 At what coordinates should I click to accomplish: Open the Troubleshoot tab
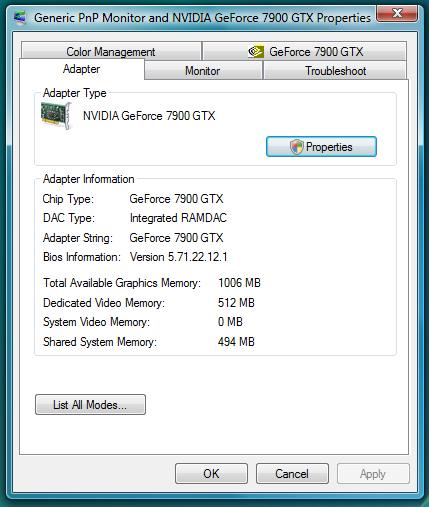click(x=335, y=71)
